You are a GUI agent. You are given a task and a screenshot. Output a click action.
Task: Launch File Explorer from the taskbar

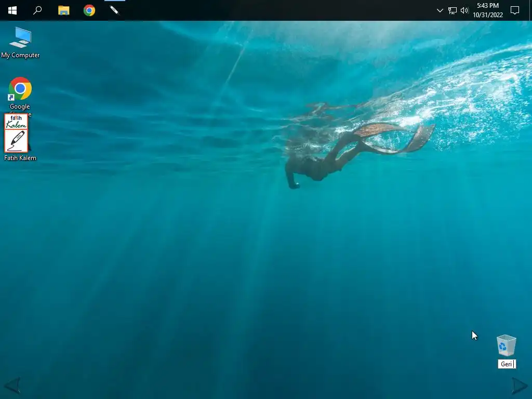63,10
